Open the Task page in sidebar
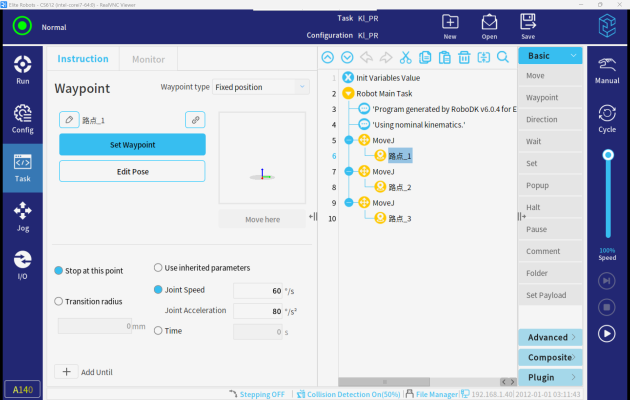630x400 pixels. pos(22,168)
